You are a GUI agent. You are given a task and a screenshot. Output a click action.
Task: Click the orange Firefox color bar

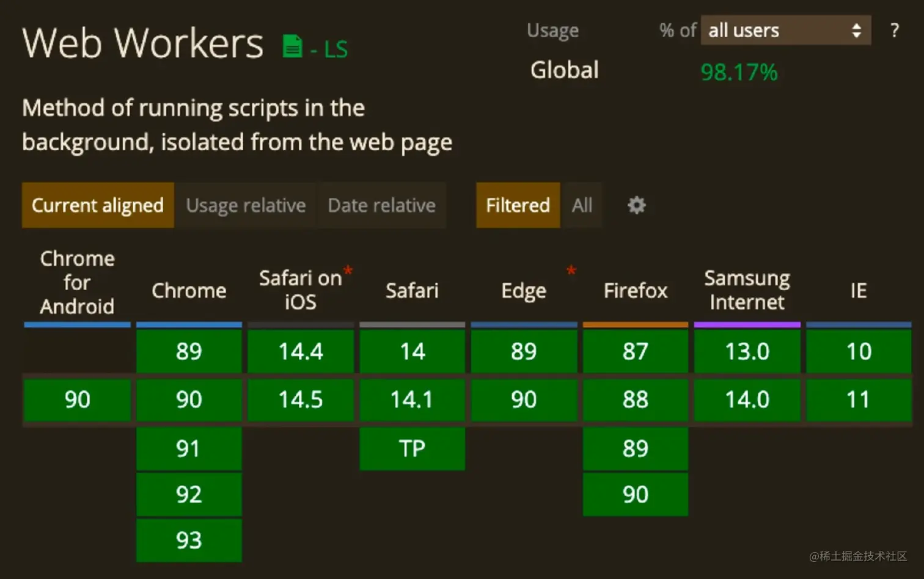coord(635,324)
